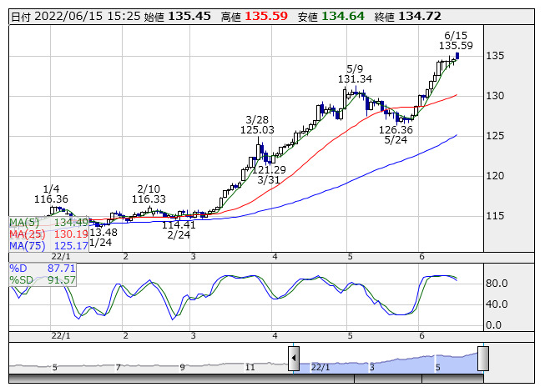Click the 1/4 116.36 peak label
Image resolution: width=545 pixels, height=392 pixels.
tap(51, 194)
